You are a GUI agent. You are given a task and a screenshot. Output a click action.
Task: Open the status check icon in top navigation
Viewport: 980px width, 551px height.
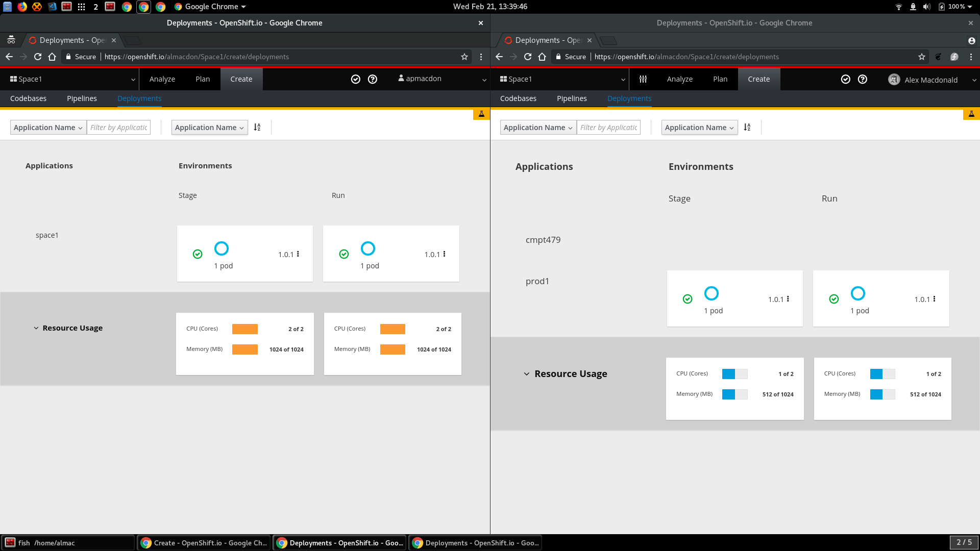point(356,79)
